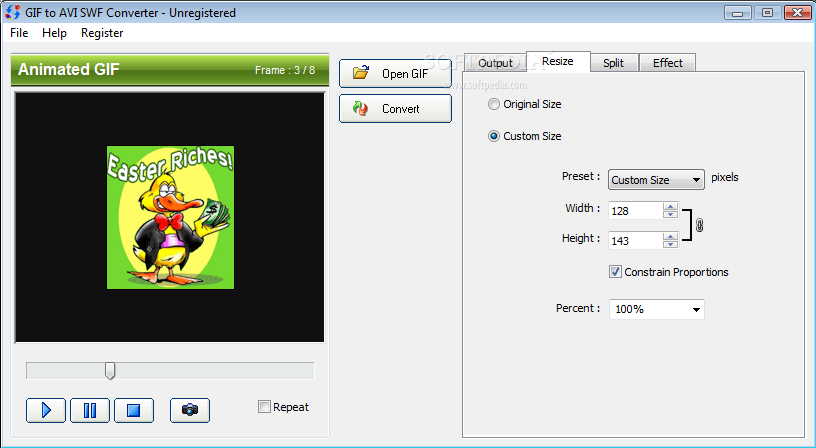Enable the Repeat checkbox
The width and height of the screenshot is (816, 448).
tap(264, 406)
